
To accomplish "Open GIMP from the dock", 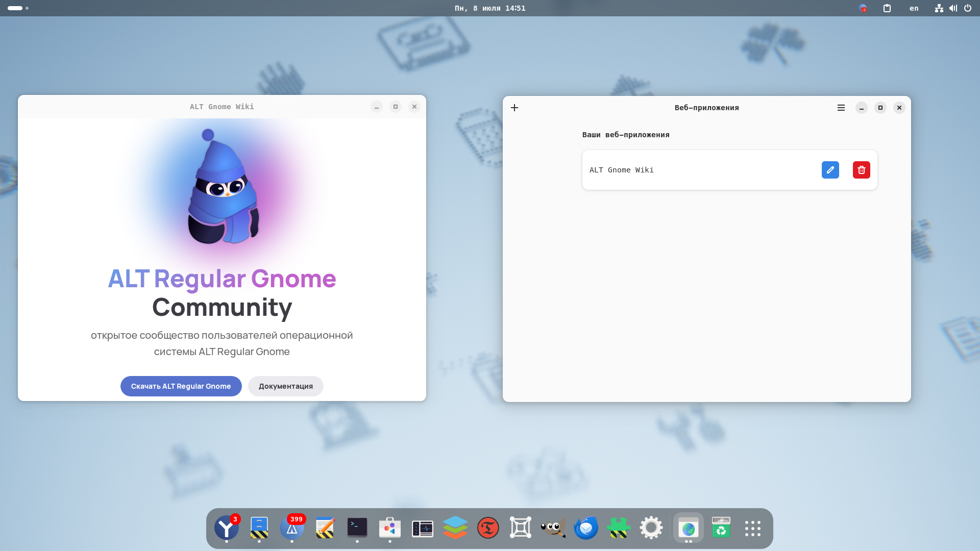I will (x=553, y=528).
